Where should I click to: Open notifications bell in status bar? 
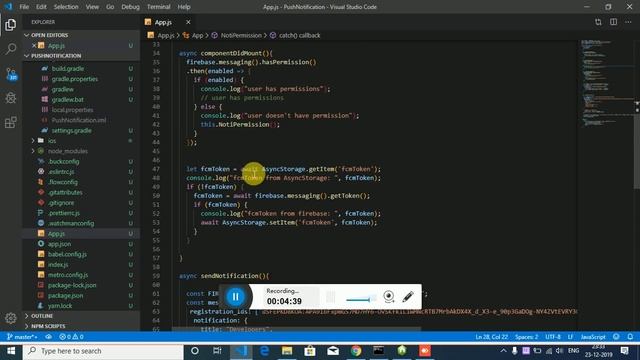[630, 337]
